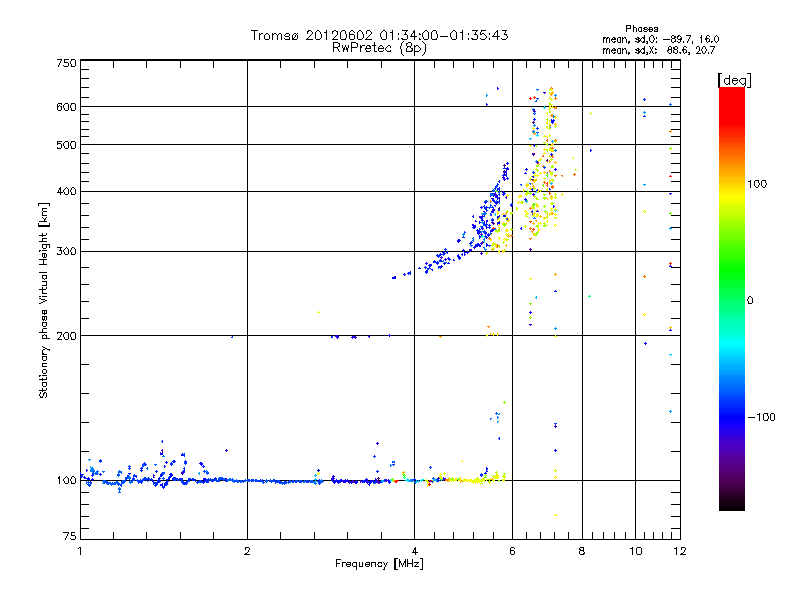
Task: Click the 100 tick label on colorbar
Action: (757, 184)
